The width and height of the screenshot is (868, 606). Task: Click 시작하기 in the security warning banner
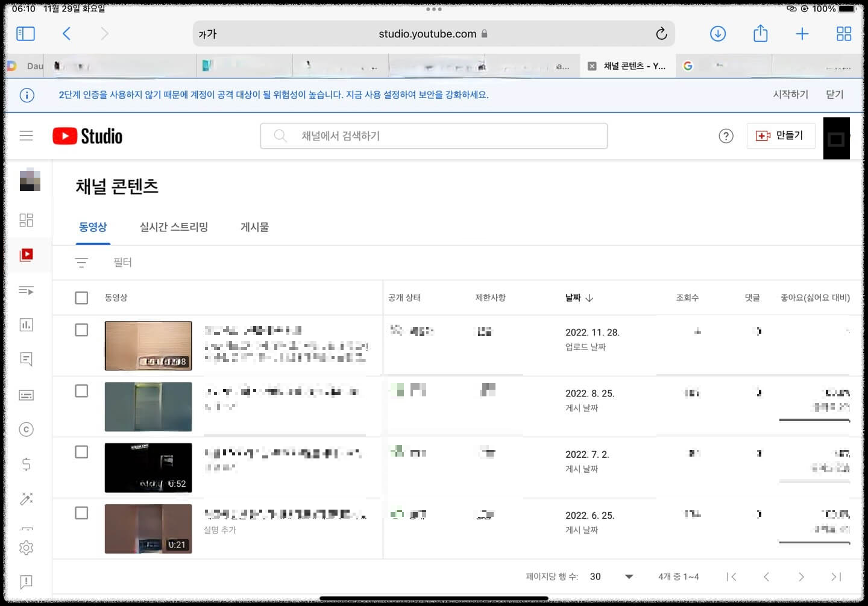[x=790, y=95]
